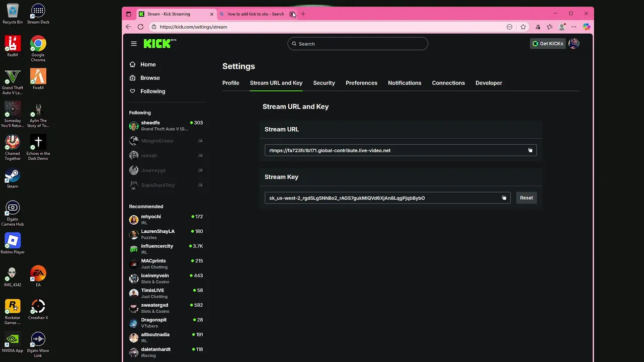Open the Security settings tab
Image resolution: width=644 pixels, height=362 pixels.
(x=324, y=83)
